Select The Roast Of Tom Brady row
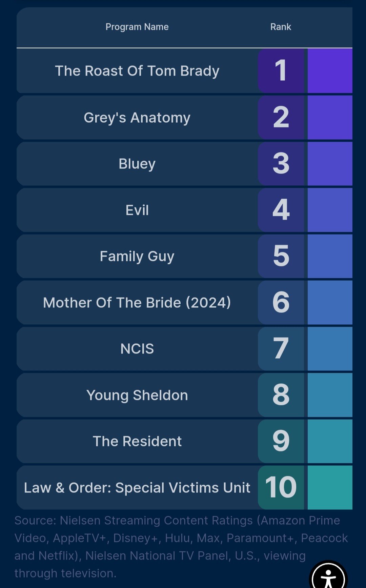The width and height of the screenshot is (366, 588). point(184,71)
